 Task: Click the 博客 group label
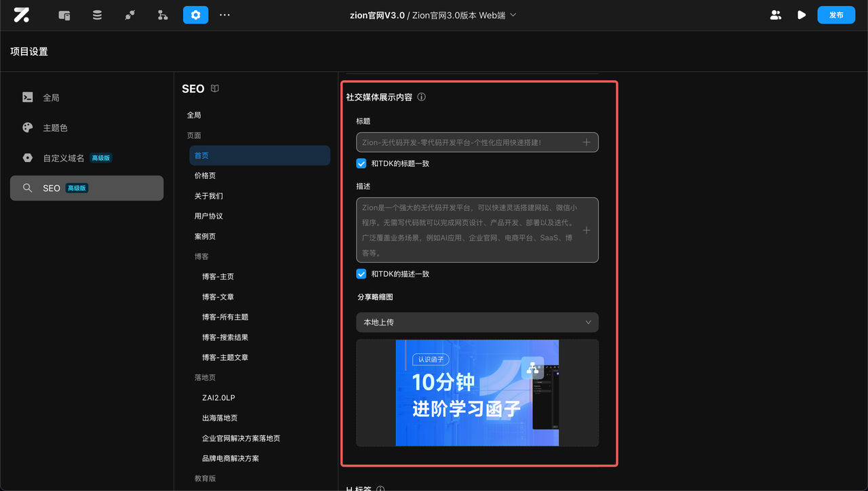pyautogui.click(x=201, y=257)
